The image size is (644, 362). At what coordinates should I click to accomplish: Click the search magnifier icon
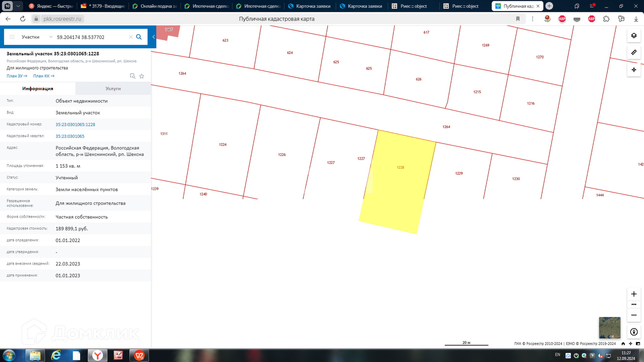139,37
